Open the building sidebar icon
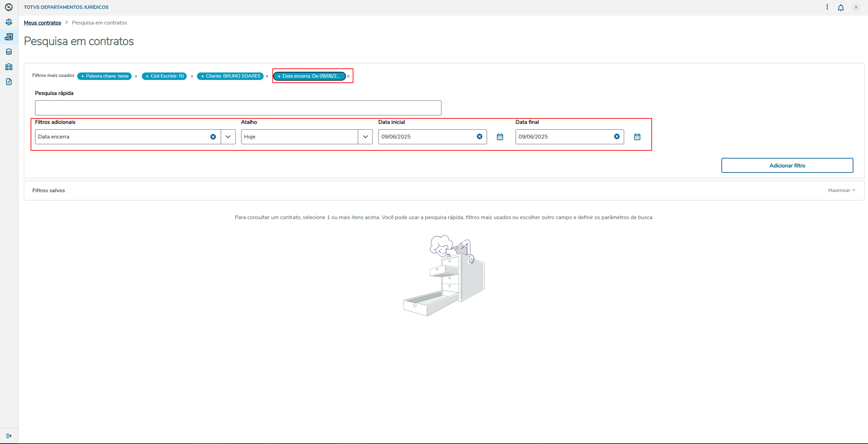This screenshot has width=868, height=444. [x=9, y=67]
